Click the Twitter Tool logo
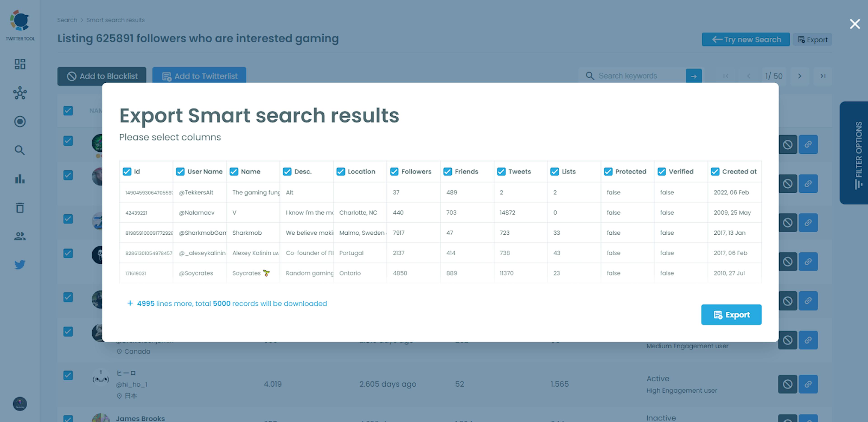This screenshot has width=868, height=422. 20,25
